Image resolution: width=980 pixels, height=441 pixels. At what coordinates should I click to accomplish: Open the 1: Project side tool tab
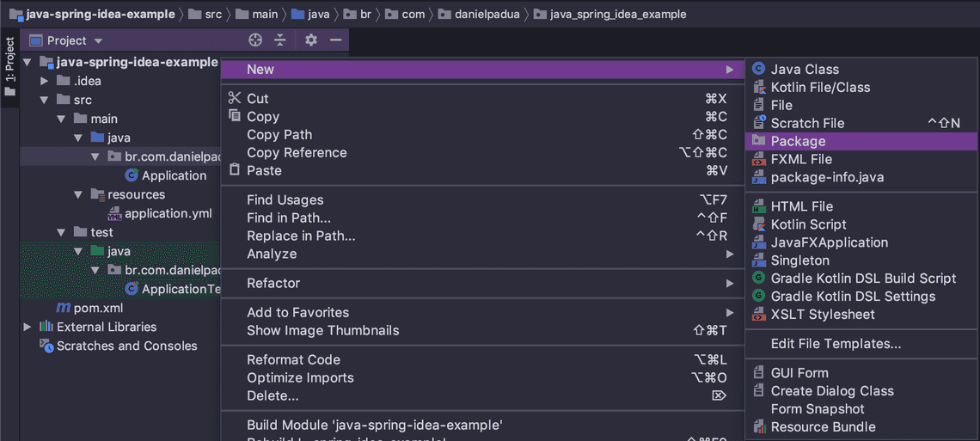(9, 67)
